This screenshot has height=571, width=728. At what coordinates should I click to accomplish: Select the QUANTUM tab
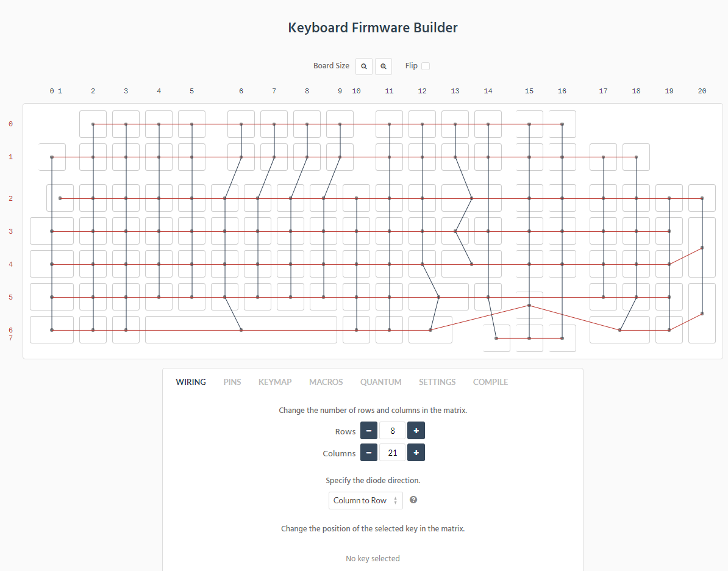(380, 382)
